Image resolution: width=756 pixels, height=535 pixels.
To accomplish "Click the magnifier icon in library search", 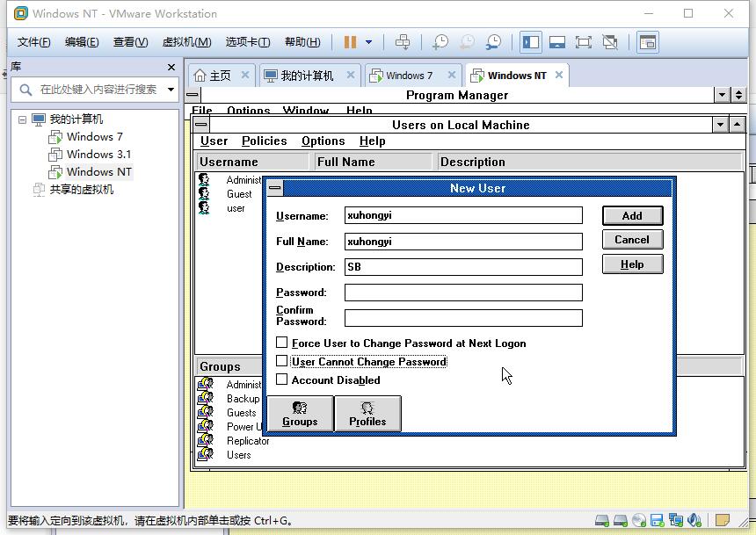I will point(25,90).
